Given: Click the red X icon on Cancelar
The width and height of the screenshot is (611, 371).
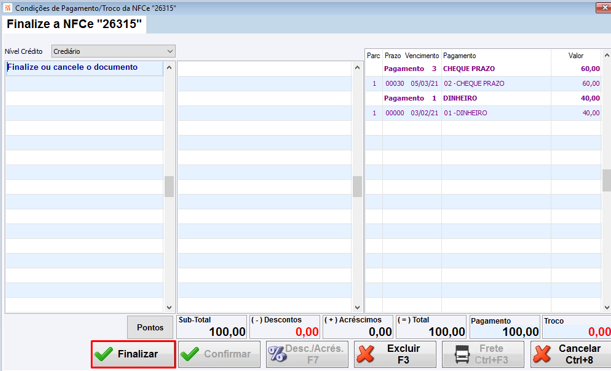Looking at the screenshot, I should coord(542,354).
